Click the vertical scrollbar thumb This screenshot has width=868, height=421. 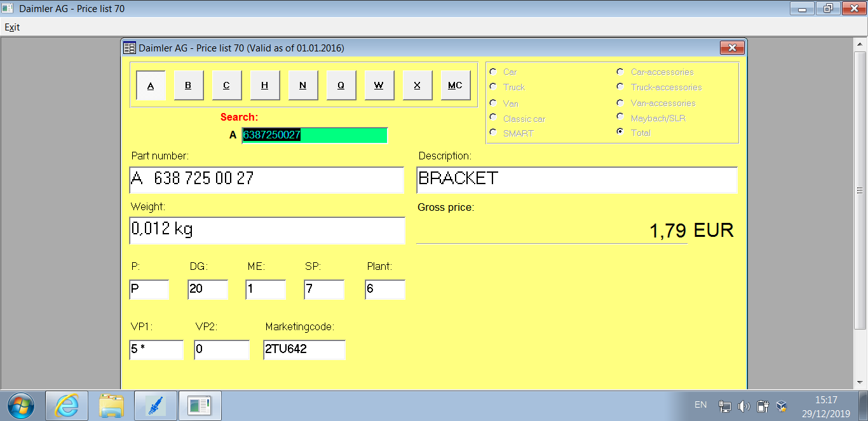(860, 189)
